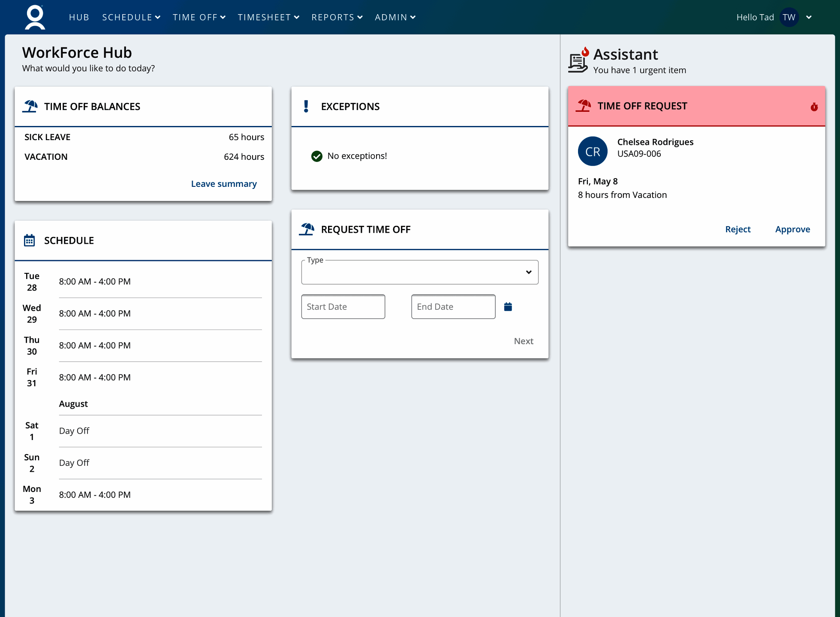Viewport: 840px width, 617px height.
Task: Open the Leave summary link
Action: [223, 184]
